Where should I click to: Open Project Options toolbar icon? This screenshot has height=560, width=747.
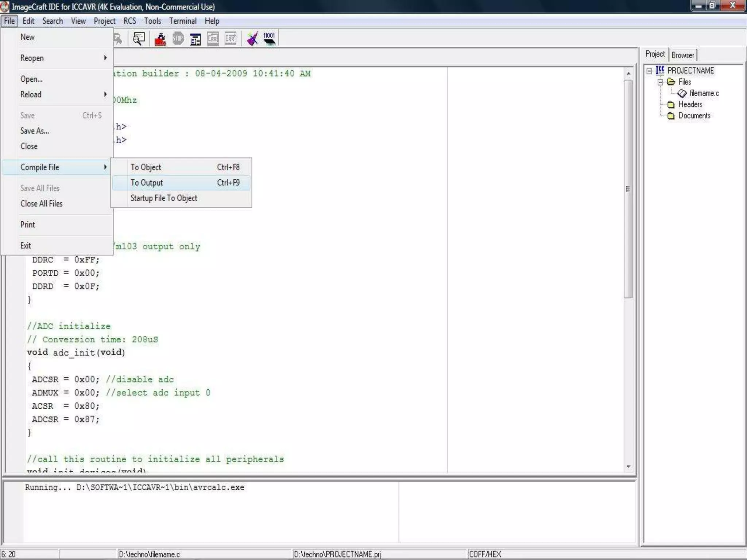[x=196, y=39]
